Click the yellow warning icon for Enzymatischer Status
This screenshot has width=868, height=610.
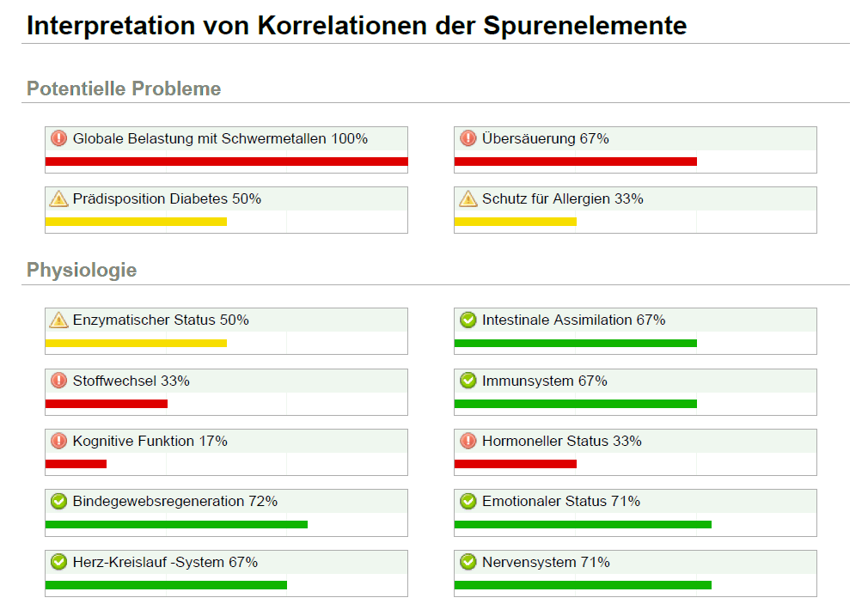58,320
